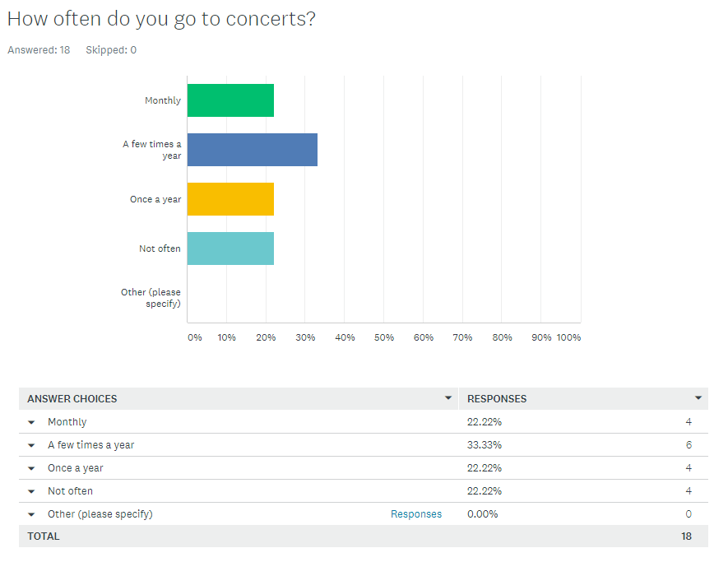
Task: Open the Answer Choices column sort dropdown
Action: pyautogui.click(x=448, y=398)
